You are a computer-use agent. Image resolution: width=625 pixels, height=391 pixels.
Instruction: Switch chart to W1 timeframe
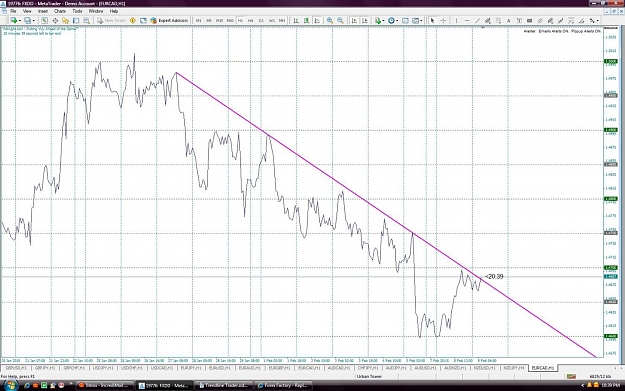click(272, 20)
